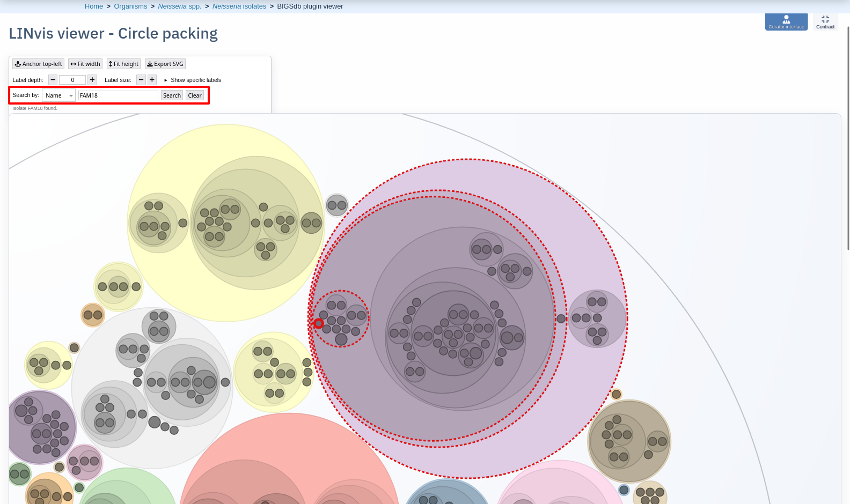
Task: Decrease label depth with minus button
Action: click(x=53, y=80)
